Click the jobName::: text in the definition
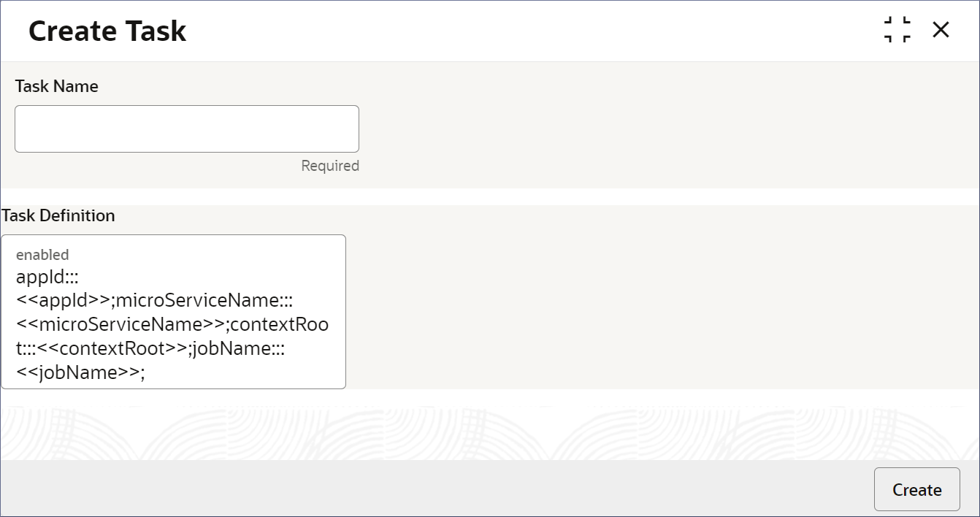This screenshot has width=980, height=517. tap(239, 348)
